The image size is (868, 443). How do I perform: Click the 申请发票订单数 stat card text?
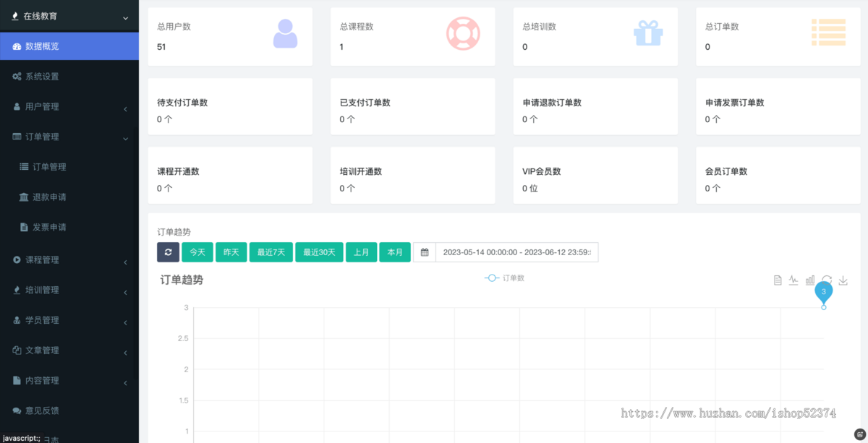pos(735,103)
